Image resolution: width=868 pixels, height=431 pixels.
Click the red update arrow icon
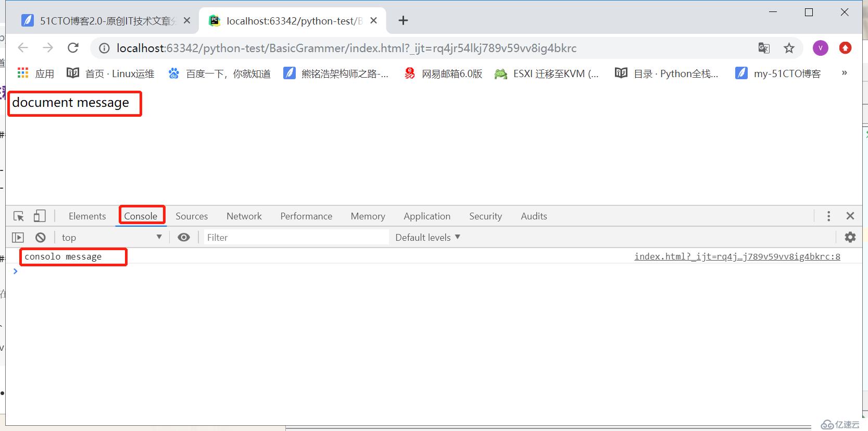click(845, 48)
